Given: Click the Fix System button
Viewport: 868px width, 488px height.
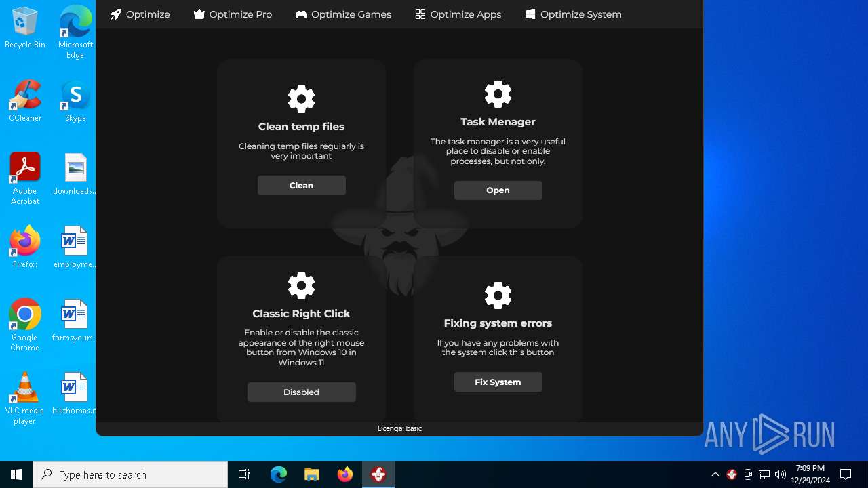Looking at the screenshot, I should [x=498, y=382].
